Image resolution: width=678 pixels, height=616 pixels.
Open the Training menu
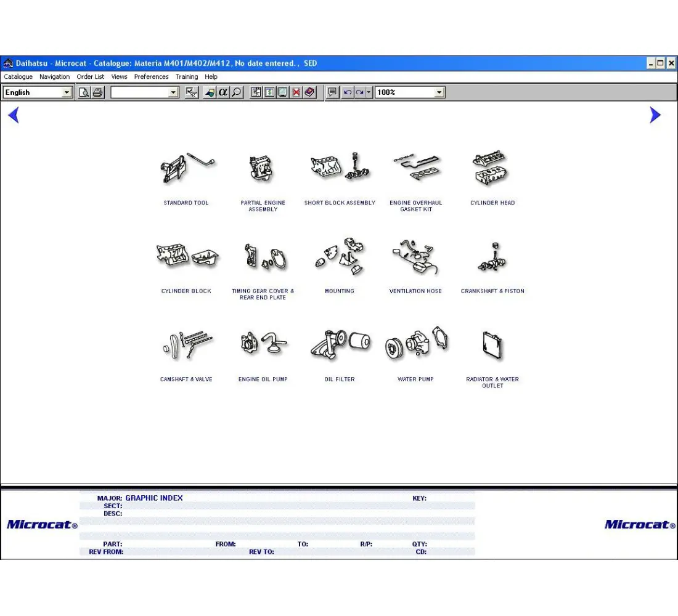pyautogui.click(x=187, y=76)
